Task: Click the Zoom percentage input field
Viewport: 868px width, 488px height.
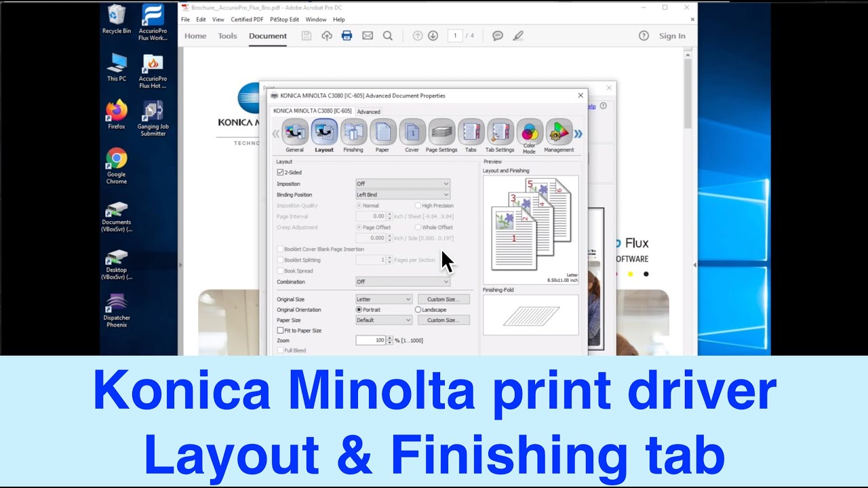Action: (371, 340)
